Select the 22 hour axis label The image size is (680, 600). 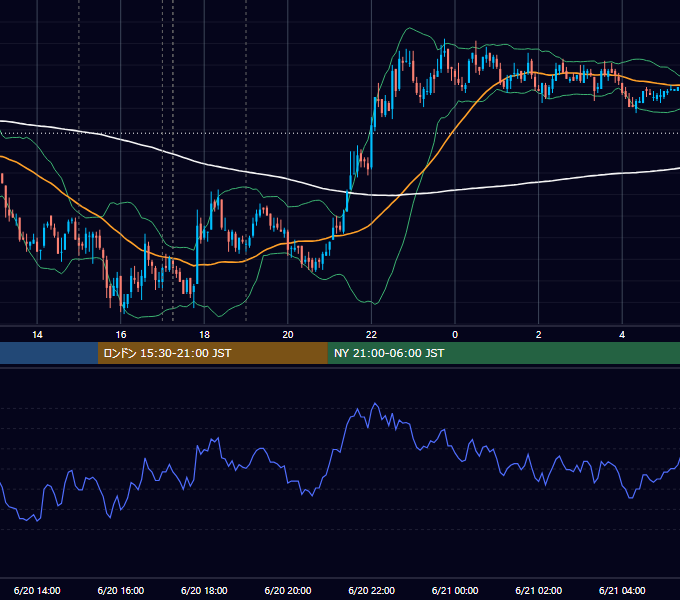371,335
